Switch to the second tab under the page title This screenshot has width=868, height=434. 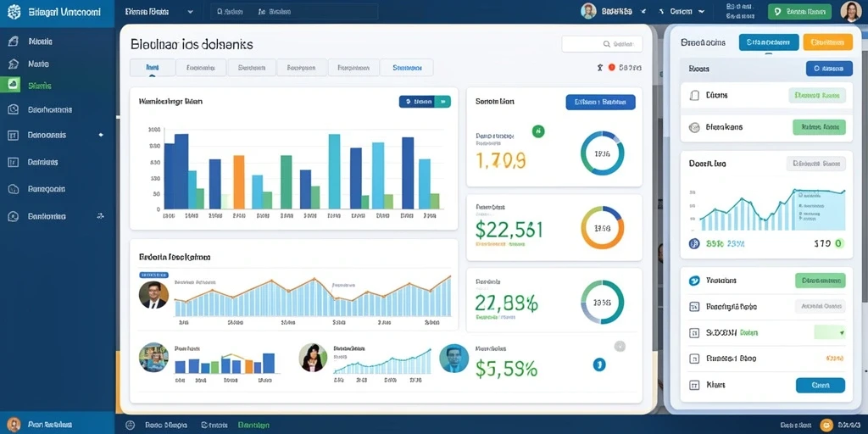click(201, 68)
